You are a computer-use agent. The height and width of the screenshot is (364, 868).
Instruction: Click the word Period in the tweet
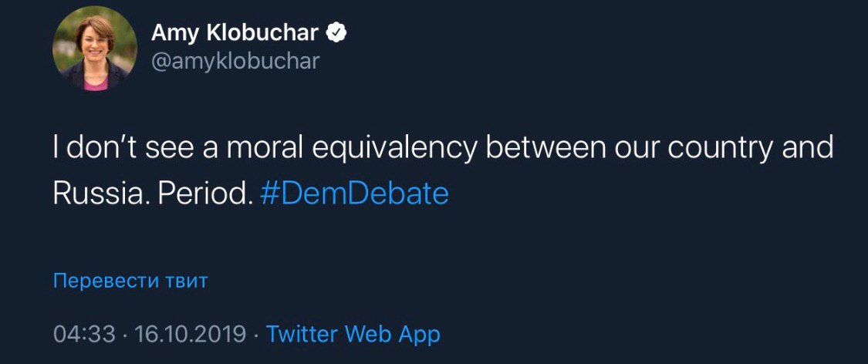coord(204,194)
